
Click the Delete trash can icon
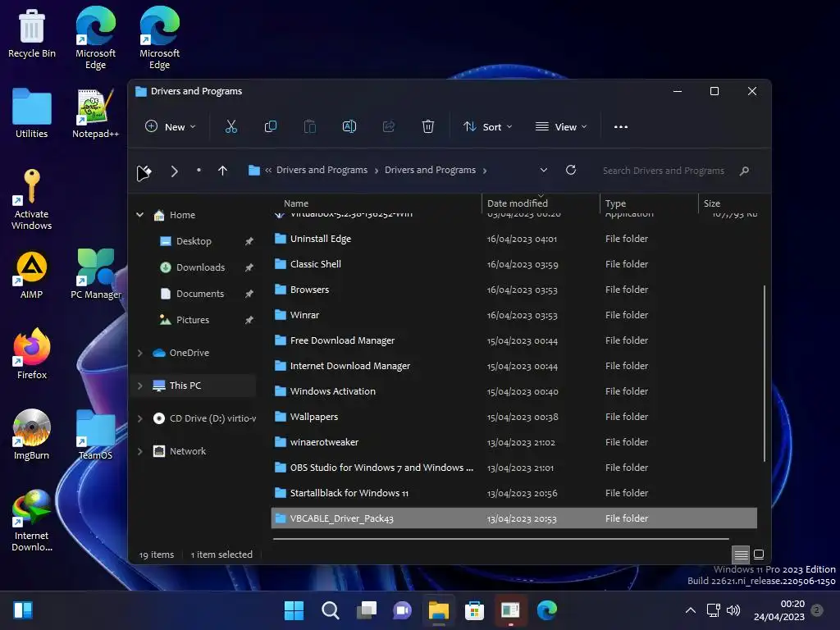pos(428,126)
